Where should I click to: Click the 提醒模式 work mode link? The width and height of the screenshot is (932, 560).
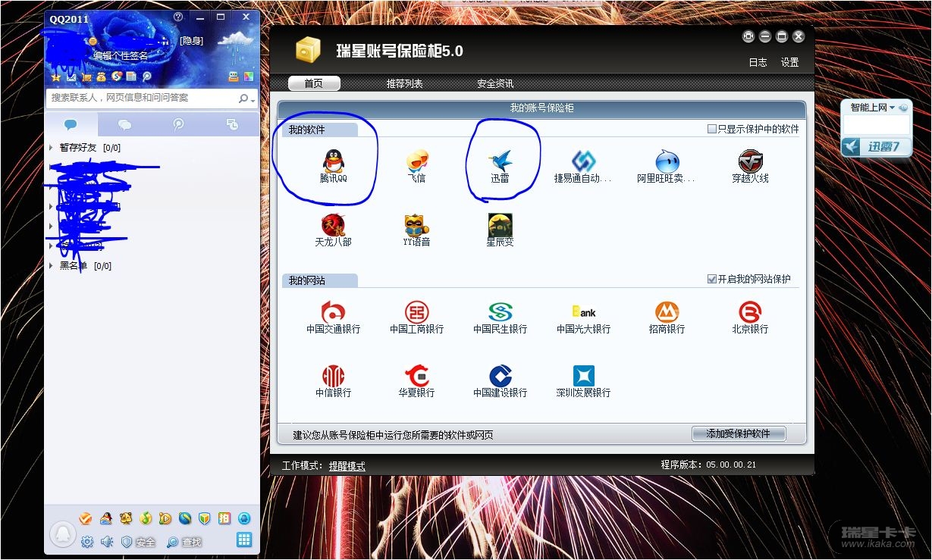coord(347,466)
